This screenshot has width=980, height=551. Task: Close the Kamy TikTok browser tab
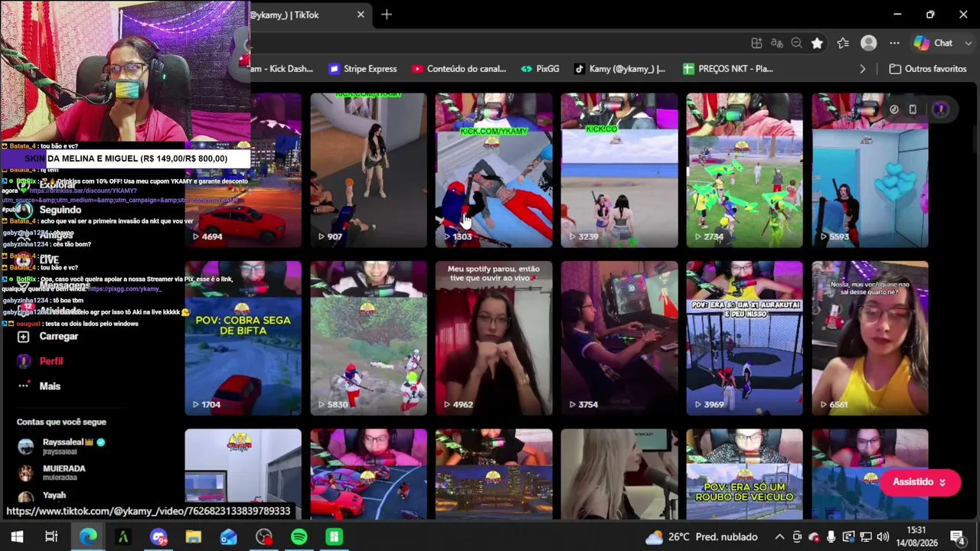(x=361, y=15)
